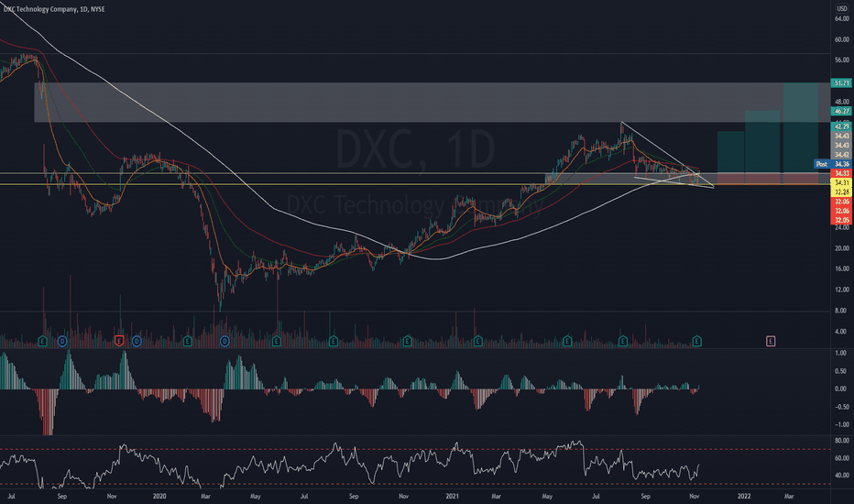Open the February 2021 earnings marker
Viewport: 854px width, 504px height.
click(477, 342)
